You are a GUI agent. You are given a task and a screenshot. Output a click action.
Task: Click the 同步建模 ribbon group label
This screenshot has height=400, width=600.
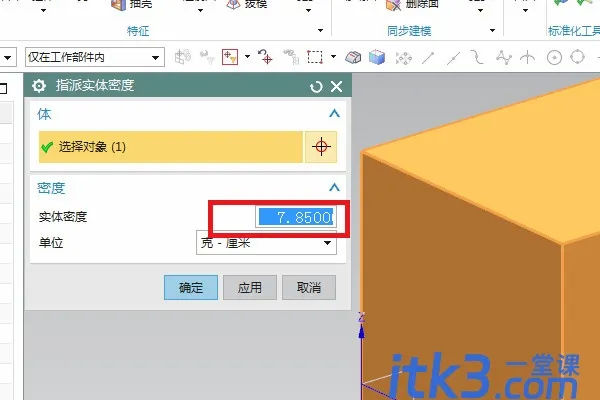click(409, 31)
